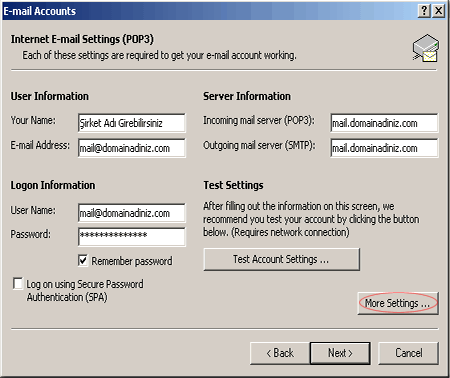Click the E-mail Accounts title bar
This screenshot has height=378, width=450.
[210, 11]
